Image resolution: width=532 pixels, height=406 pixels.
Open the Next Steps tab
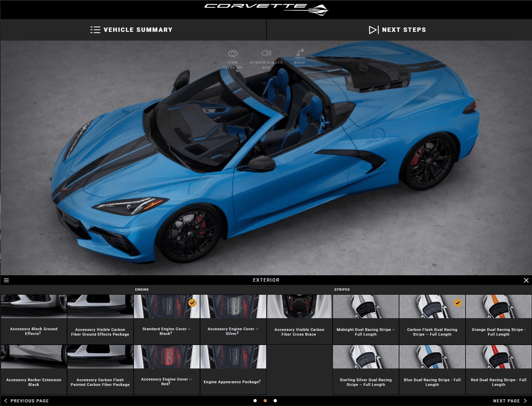point(399,30)
